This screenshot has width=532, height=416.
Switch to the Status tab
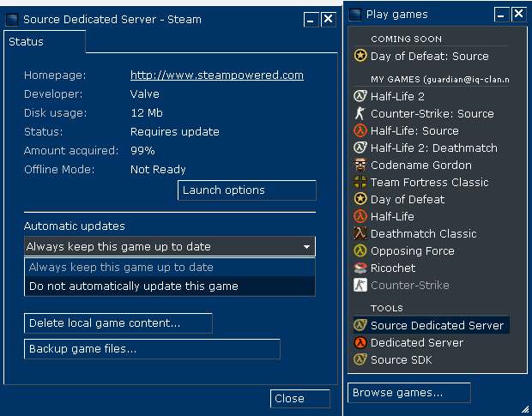pyautogui.click(x=45, y=42)
